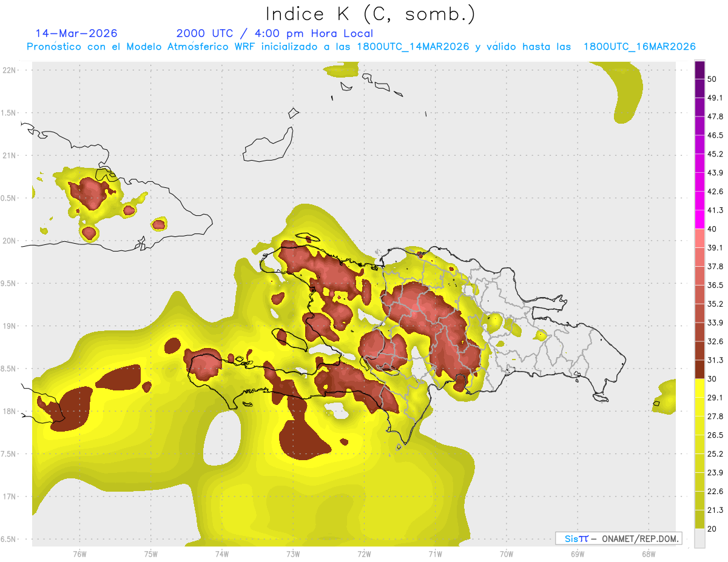Click the "2000 UTC / 4:00 pm Hora Local" text
This screenshot has width=728, height=562.
tap(275, 33)
